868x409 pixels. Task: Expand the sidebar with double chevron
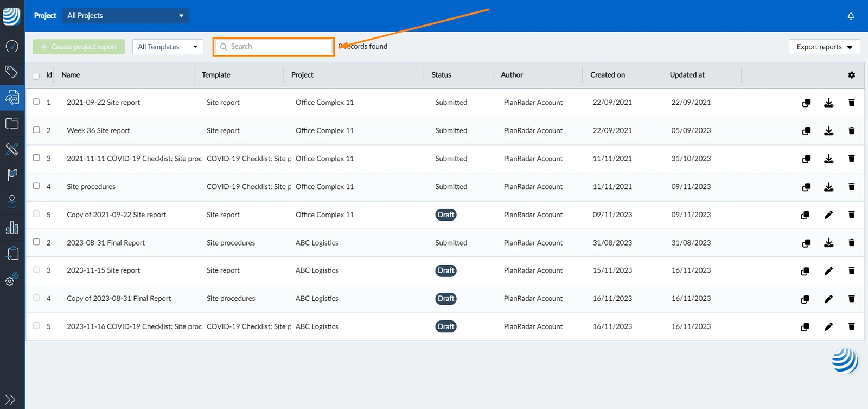(x=10, y=400)
